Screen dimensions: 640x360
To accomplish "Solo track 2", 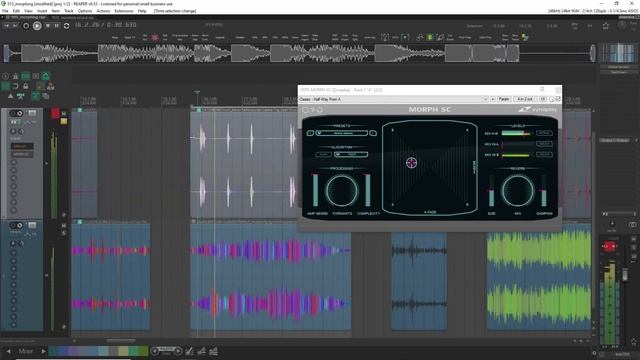I will 64,233.
